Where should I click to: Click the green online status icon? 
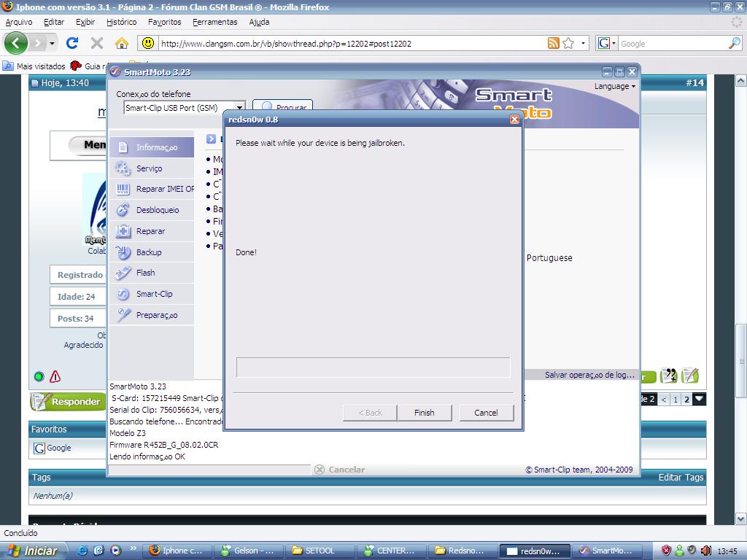(x=39, y=377)
